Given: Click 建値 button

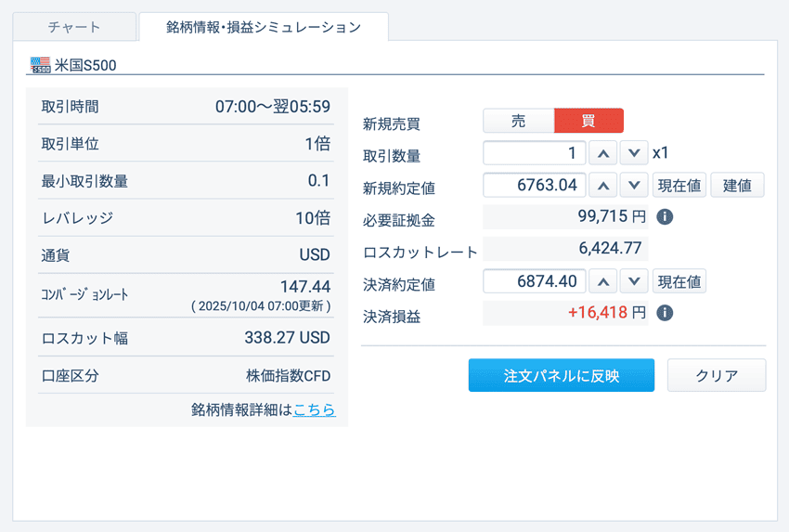Looking at the screenshot, I should (x=737, y=185).
